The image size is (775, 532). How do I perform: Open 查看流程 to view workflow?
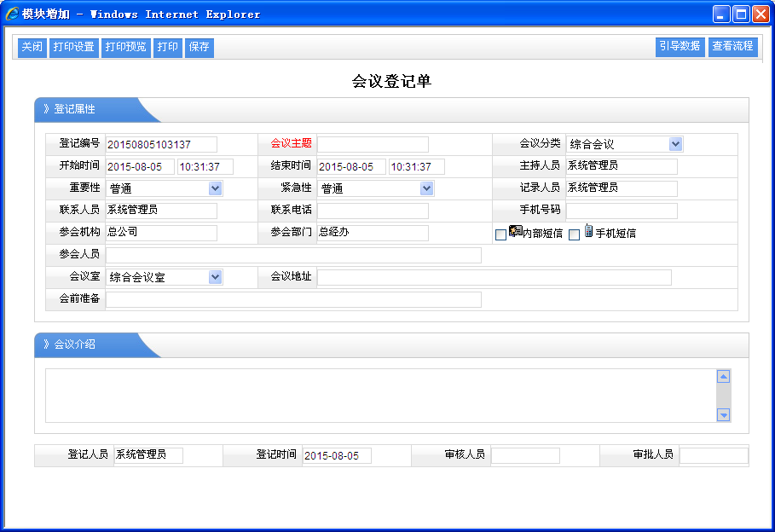(732, 47)
